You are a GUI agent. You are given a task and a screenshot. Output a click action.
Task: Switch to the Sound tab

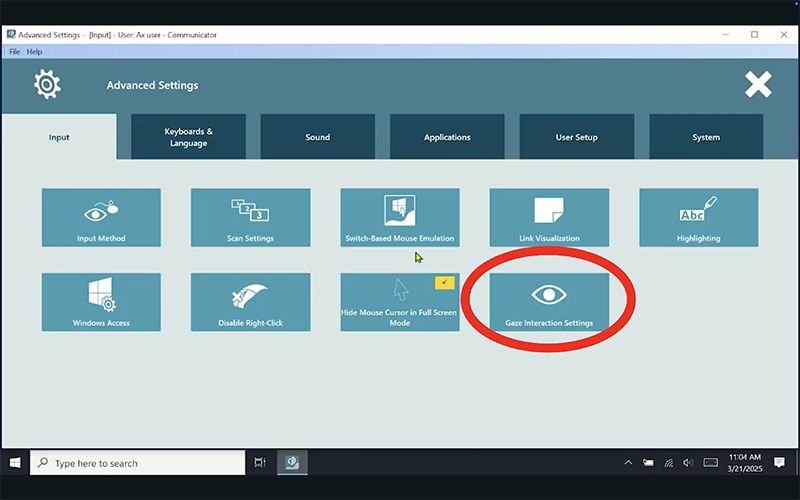click(x=317, y=137)
